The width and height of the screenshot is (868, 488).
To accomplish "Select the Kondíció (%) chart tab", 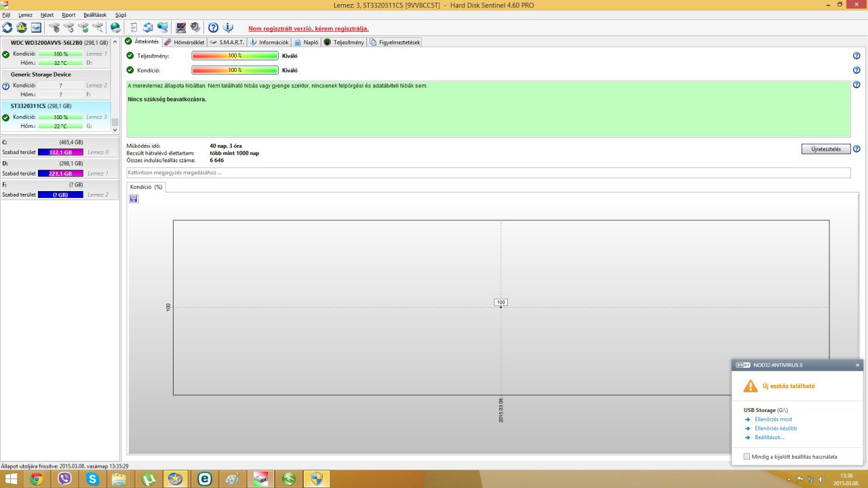I will click(x=146, y=186).
